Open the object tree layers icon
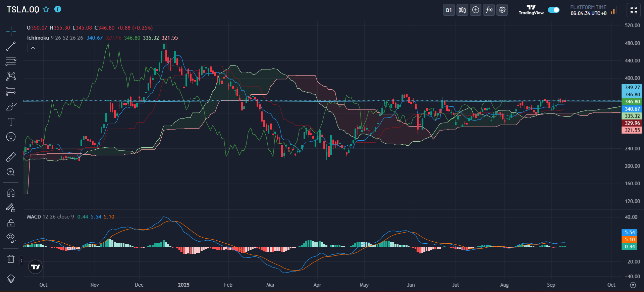 click(x=11, y=279)
